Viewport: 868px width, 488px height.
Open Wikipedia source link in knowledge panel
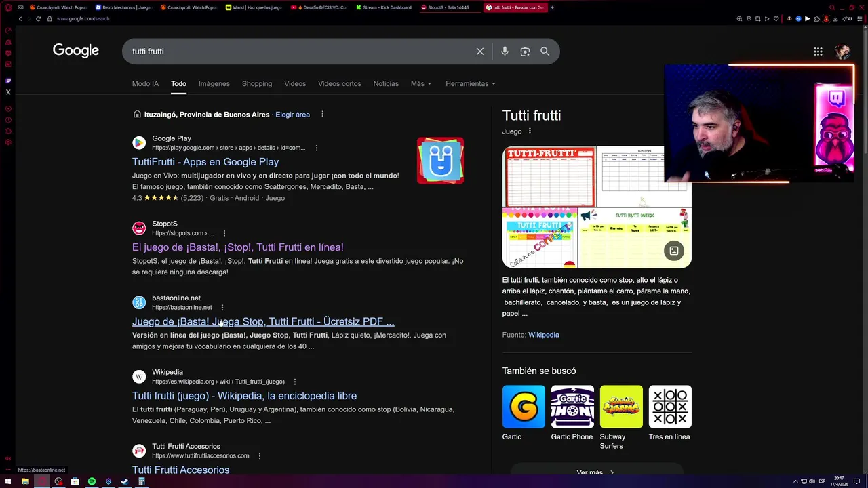pyautogui.click(x=544, y=335)
